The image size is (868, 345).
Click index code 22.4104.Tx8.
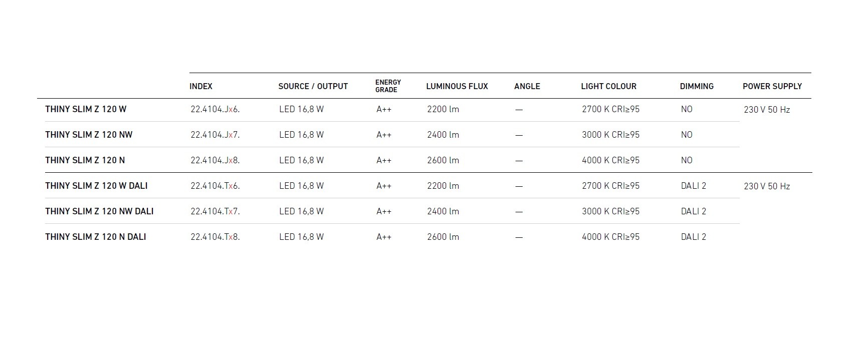coord(215,237)
